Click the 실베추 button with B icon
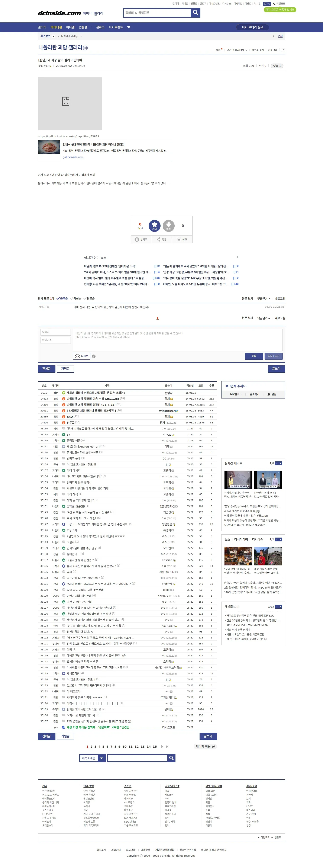 (141, 240)
